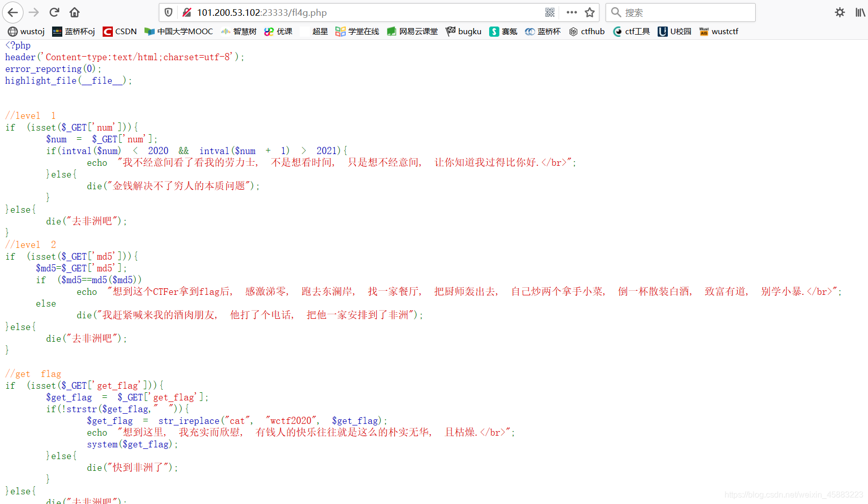The width and height of the screenshot is (868, 504).
Task: Open the wustctf bookmark
Action: click(x=718, y=32)
